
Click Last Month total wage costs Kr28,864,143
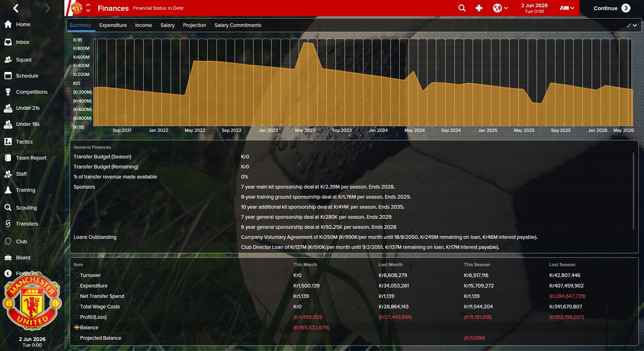(x=394, y=307)
